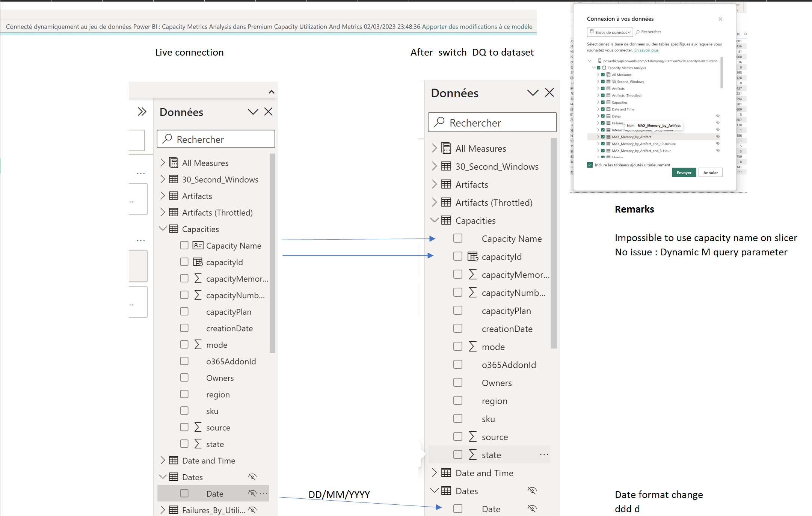
Task: Click the Failures_By_Utili table icon in left panel
Action: click(x=174, y=510)
